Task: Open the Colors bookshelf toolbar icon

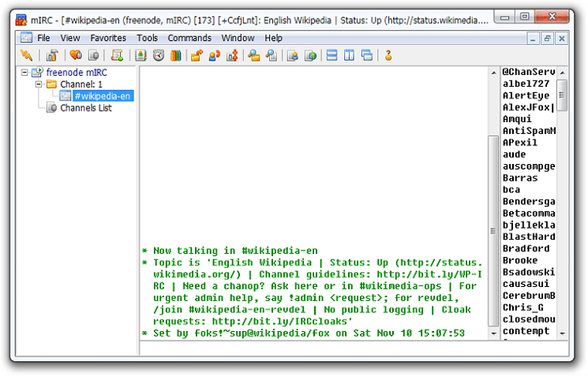Action: point(175,55)
